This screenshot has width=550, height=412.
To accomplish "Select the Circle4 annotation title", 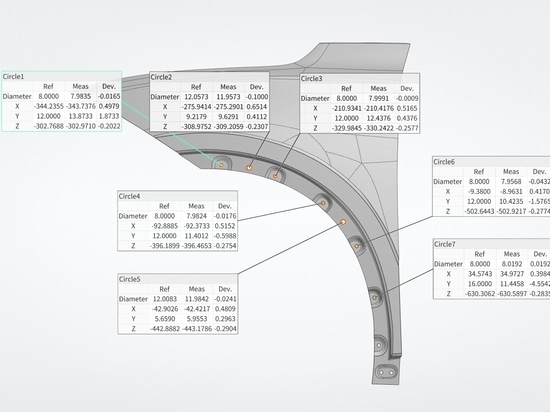I will [x=129, y=196].
